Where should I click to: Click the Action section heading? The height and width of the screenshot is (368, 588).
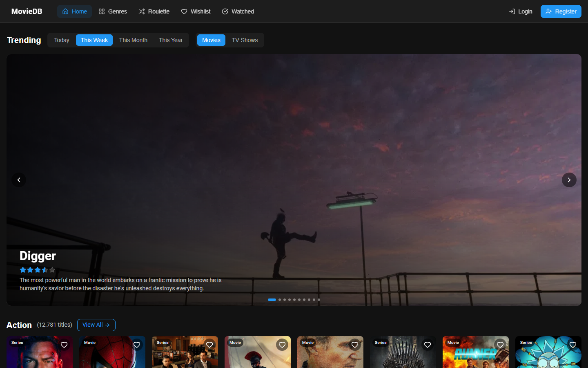click(x=19, y=325)
